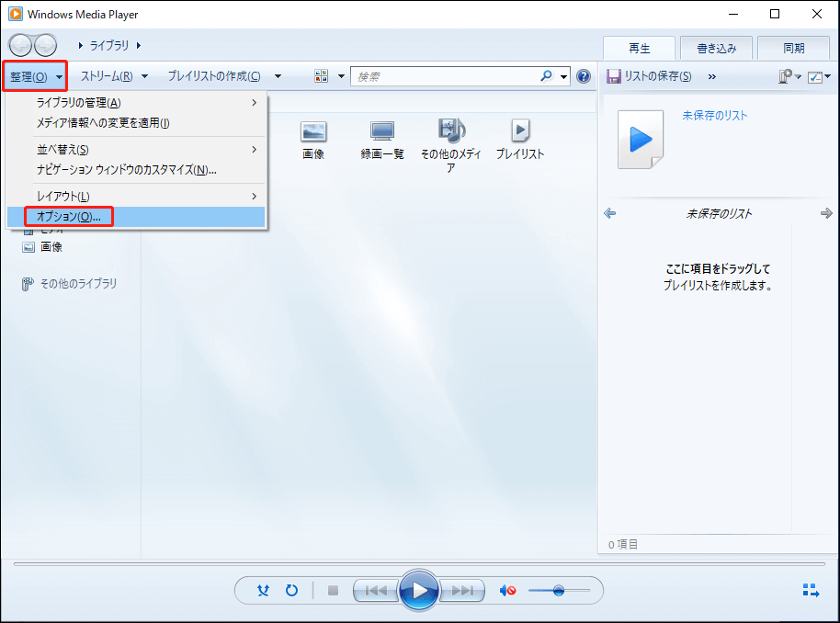
Task: Open ライブラリの管理(A) submenu
Action: point(136,102)
